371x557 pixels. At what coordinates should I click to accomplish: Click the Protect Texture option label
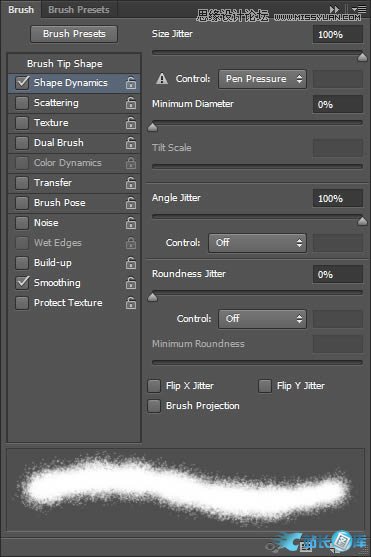[68, 303]
